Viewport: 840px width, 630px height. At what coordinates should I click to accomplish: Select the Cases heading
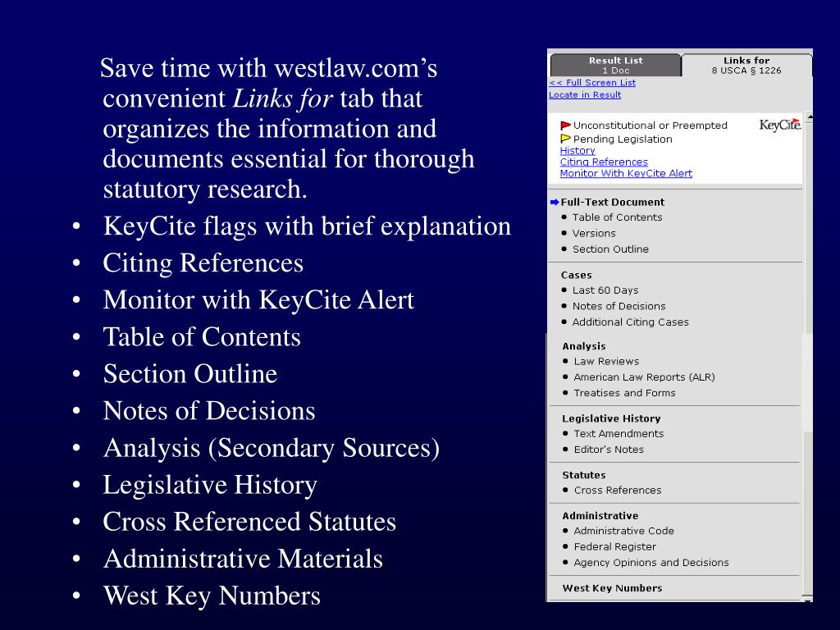click(577, 275)
